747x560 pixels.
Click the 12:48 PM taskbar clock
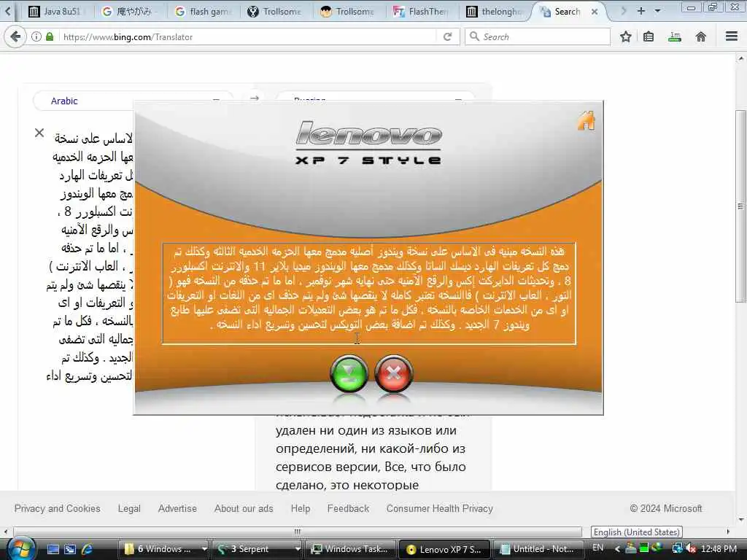[x=719, y=548]
